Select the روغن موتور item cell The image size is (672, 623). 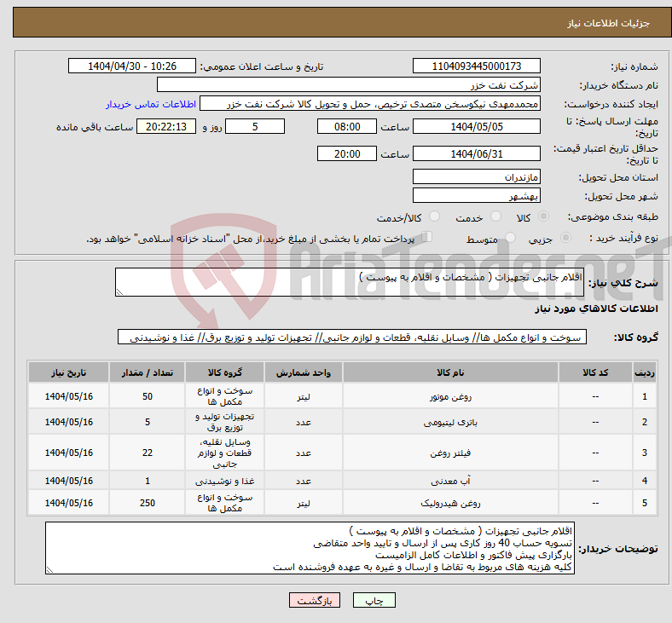[x=450, y=396]
